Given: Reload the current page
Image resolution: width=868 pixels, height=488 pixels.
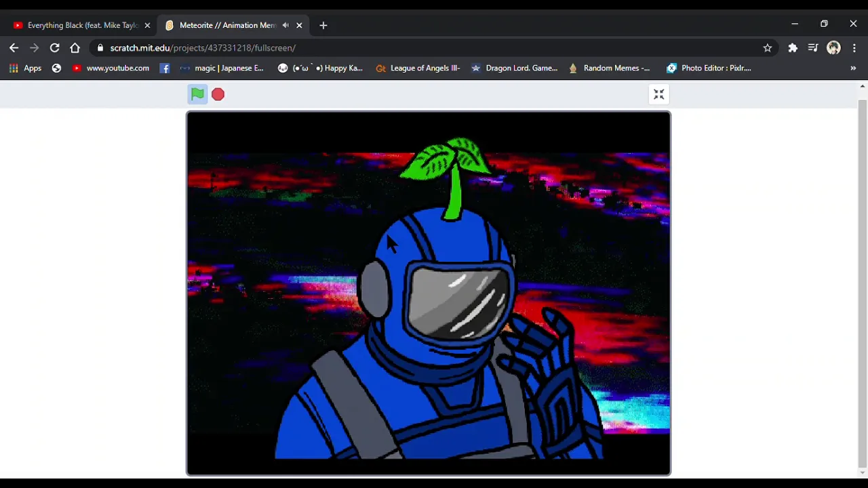Looking at the screenshot, I should point(55,48).
